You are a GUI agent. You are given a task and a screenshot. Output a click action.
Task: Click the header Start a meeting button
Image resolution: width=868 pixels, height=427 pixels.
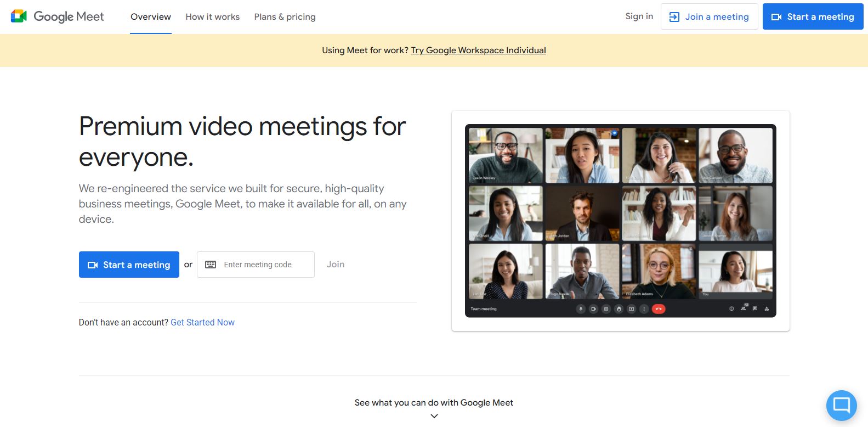pyautogui.click(x=813, y=17)
